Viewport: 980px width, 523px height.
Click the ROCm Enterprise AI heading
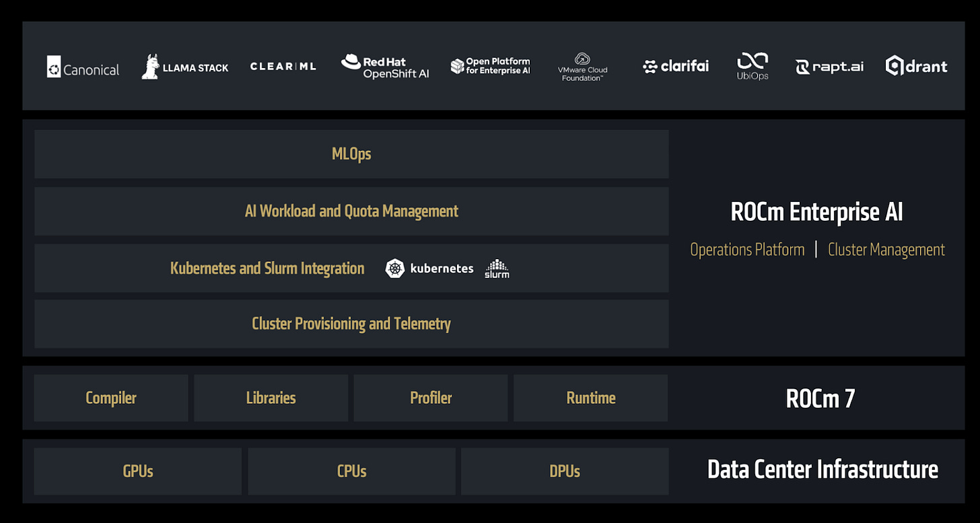(x=816, y=212)
